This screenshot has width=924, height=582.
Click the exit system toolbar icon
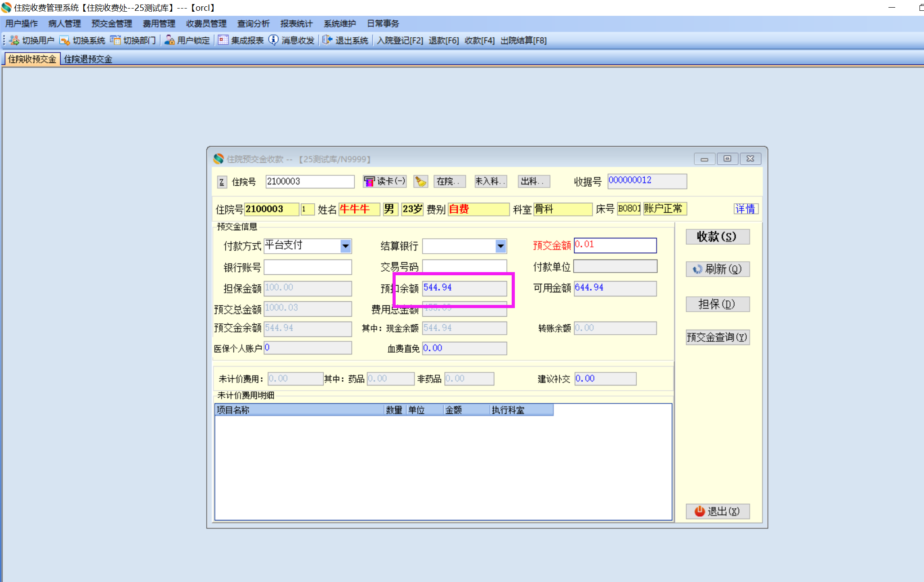(327, 40)
